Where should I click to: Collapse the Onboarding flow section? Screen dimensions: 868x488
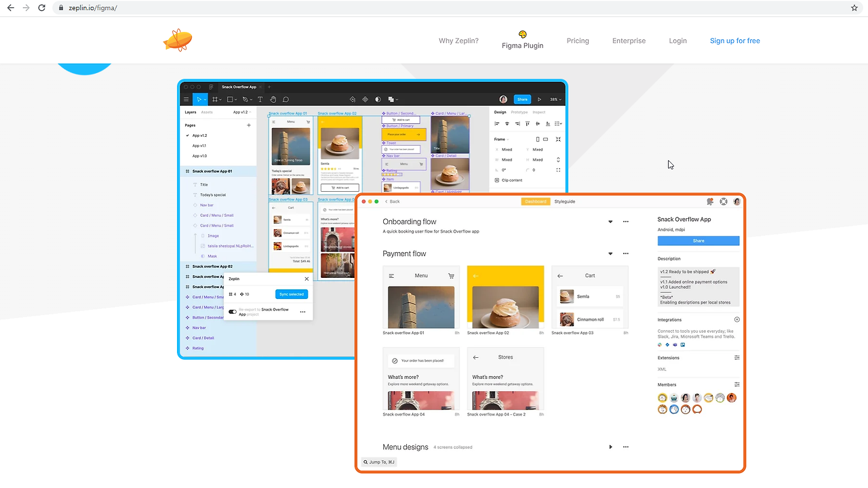(x=610, y=222)
